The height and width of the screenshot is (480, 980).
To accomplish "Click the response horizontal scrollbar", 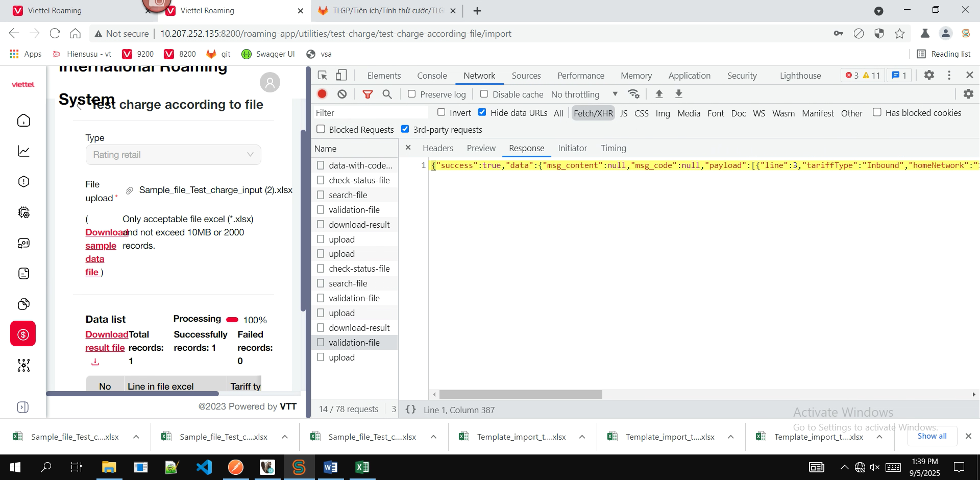I will click(x=521, y=394).
